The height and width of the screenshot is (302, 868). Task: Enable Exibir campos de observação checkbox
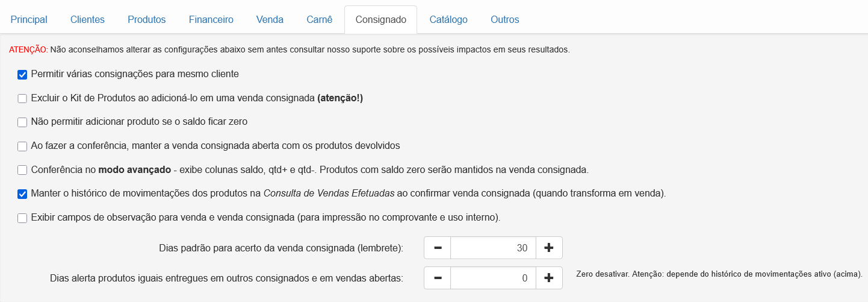pos(22,218)
